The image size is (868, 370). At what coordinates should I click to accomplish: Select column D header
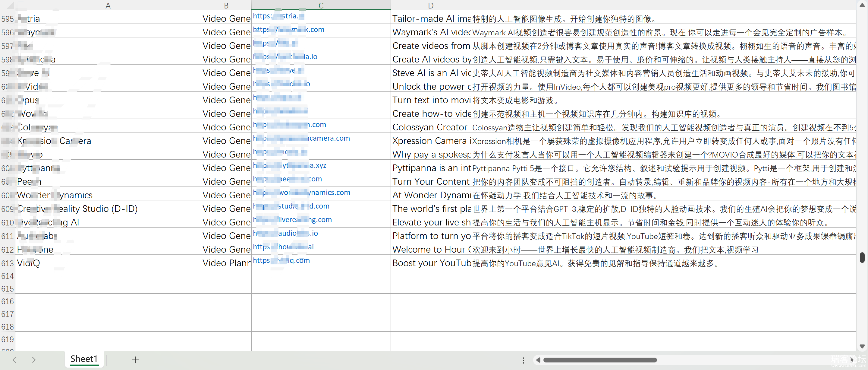pyautogui.click(x=431, y=5)
